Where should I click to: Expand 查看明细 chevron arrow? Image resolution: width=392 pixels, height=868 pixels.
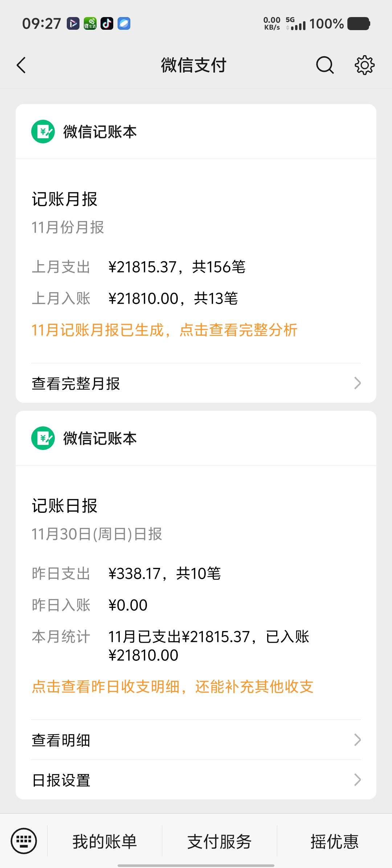coord(358,740)
